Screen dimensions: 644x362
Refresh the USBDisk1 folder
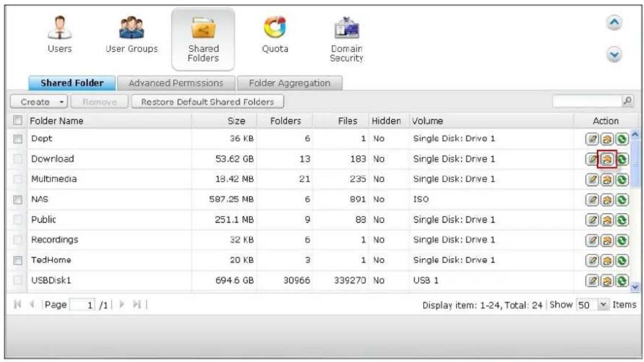click(x=622, y=281)
